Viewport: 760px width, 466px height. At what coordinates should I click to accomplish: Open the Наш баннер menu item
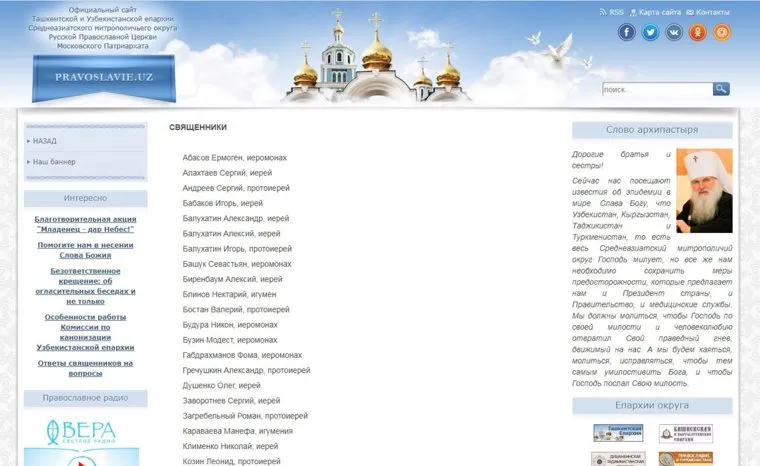click(x=54, y=162)
